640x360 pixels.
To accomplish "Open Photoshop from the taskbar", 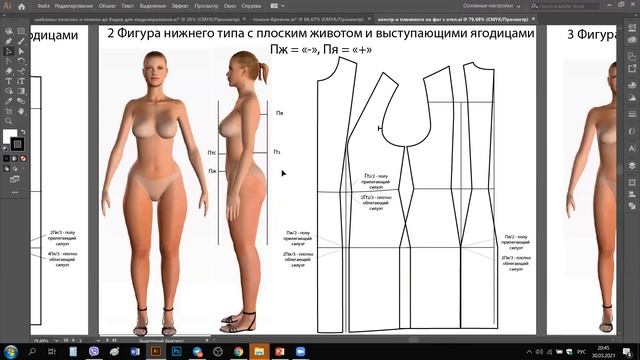I will (176, 351).
